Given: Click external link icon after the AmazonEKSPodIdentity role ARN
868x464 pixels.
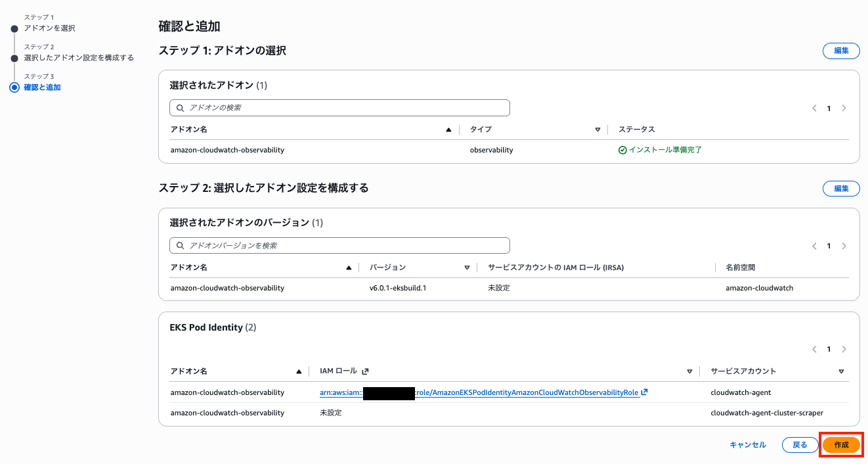Looking at the screenshot, I should (x=643, y=392).
